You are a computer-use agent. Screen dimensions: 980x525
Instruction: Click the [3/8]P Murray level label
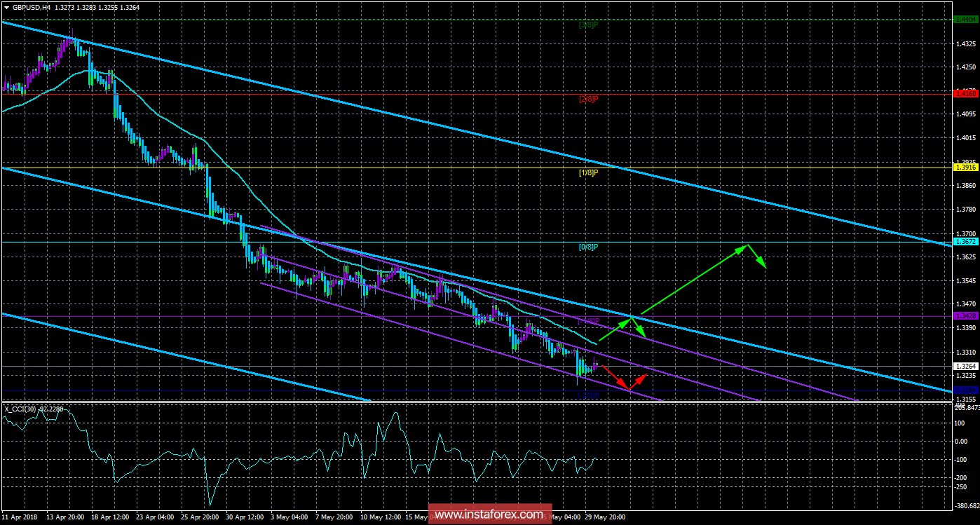tap(588, 25)
